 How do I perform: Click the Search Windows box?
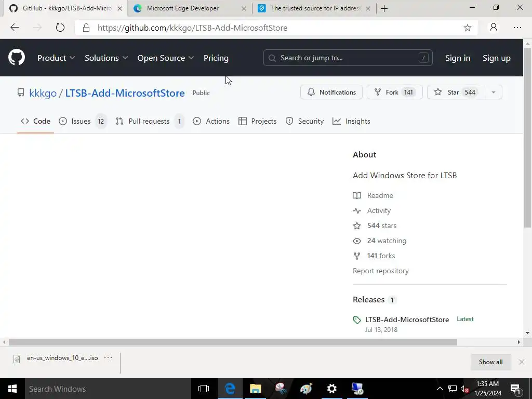[107, 389]
